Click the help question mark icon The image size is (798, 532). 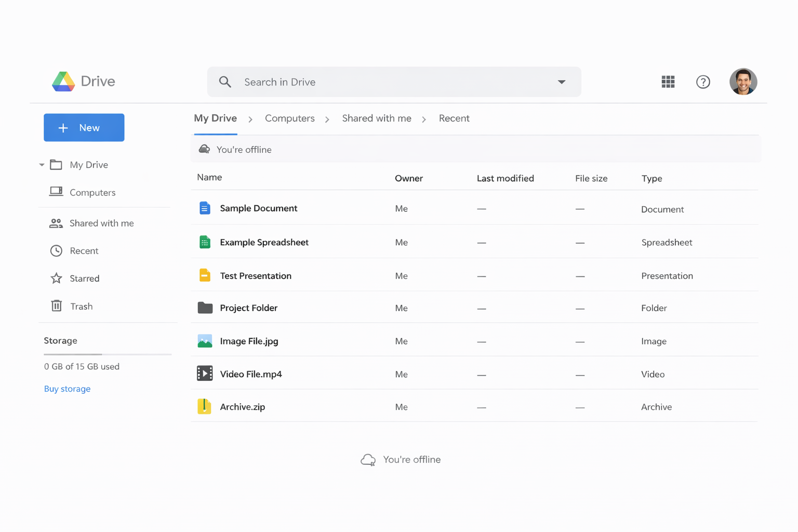tap(702, 82)
